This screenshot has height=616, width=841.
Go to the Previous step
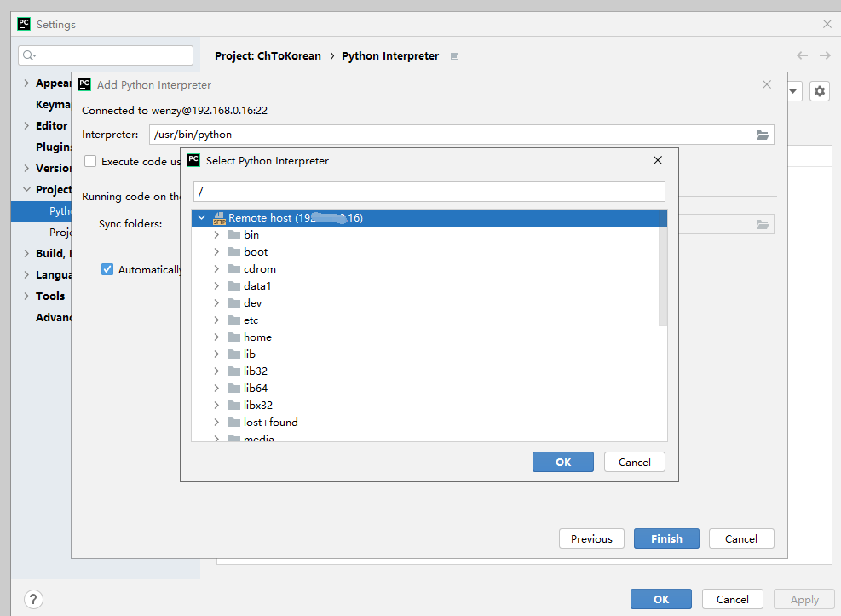coord(591,538)
